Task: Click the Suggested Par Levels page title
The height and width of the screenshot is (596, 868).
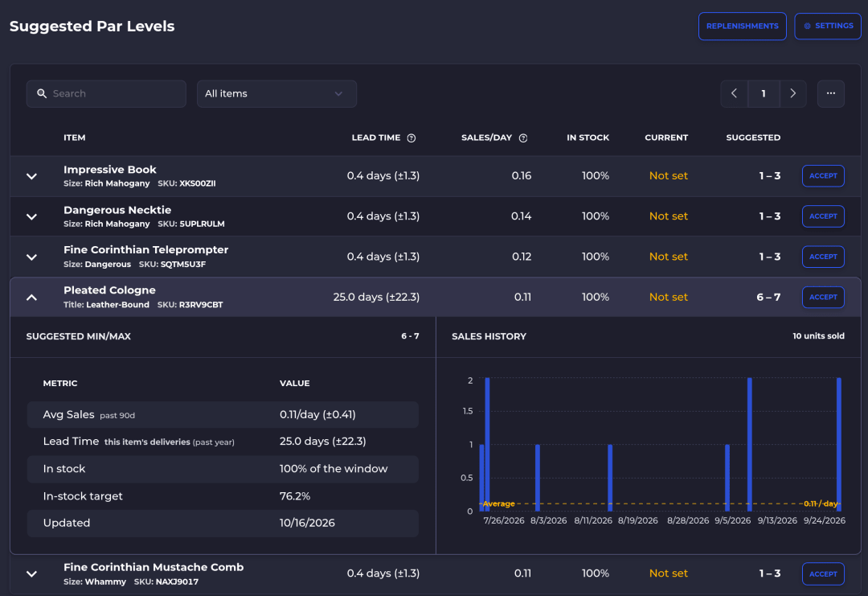Action: [92, 27]
